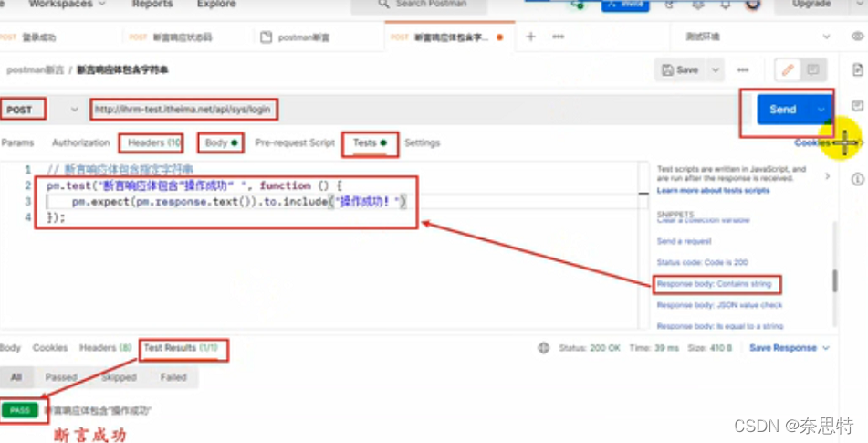
Task: Click the sync status icon in header
Action: tap(578, 5)
